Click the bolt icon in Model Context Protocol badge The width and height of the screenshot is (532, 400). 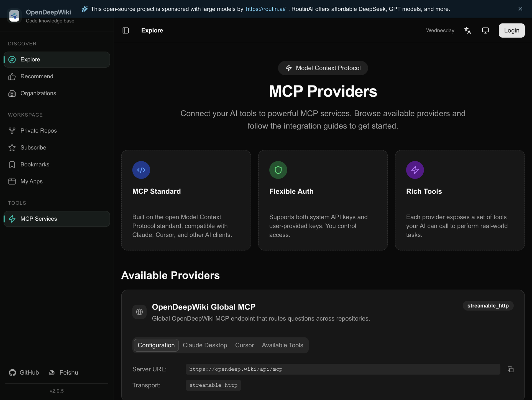click(289, 68)
